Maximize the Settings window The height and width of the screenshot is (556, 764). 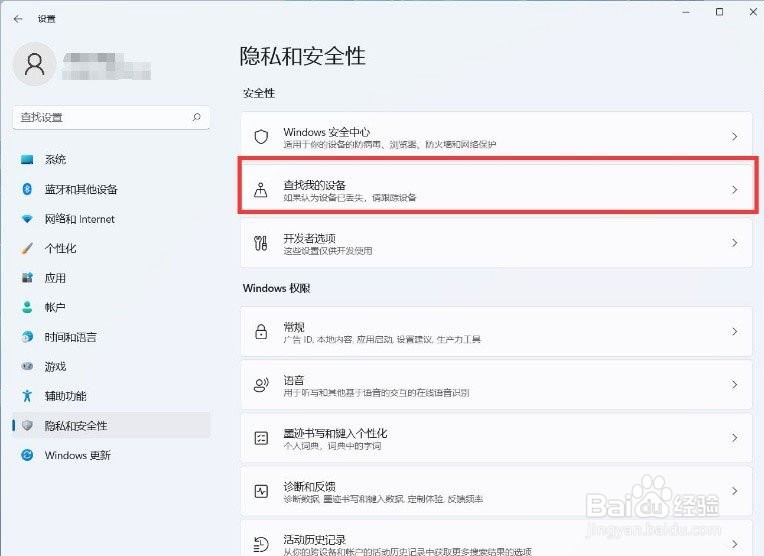(x=719, y=12)
